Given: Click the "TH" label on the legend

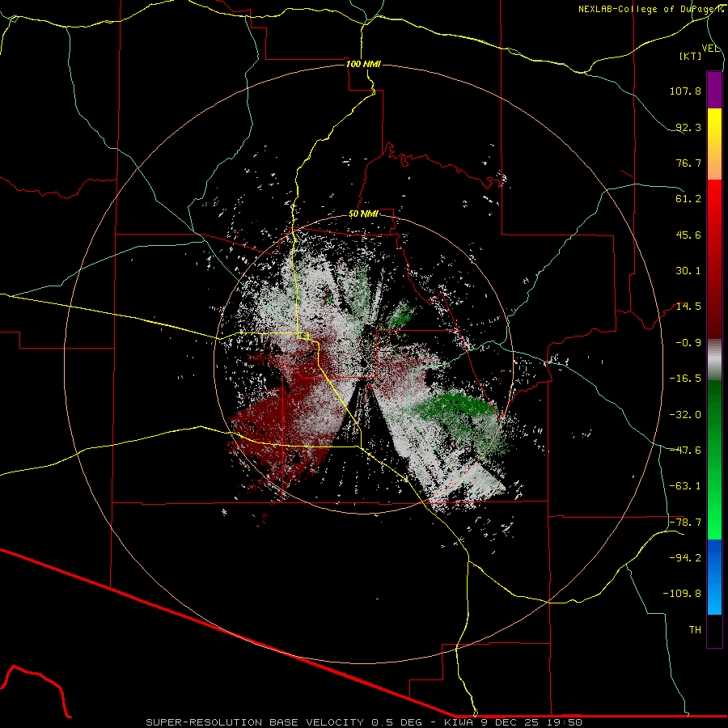Looking at the screenshot, I should point(695,630).
